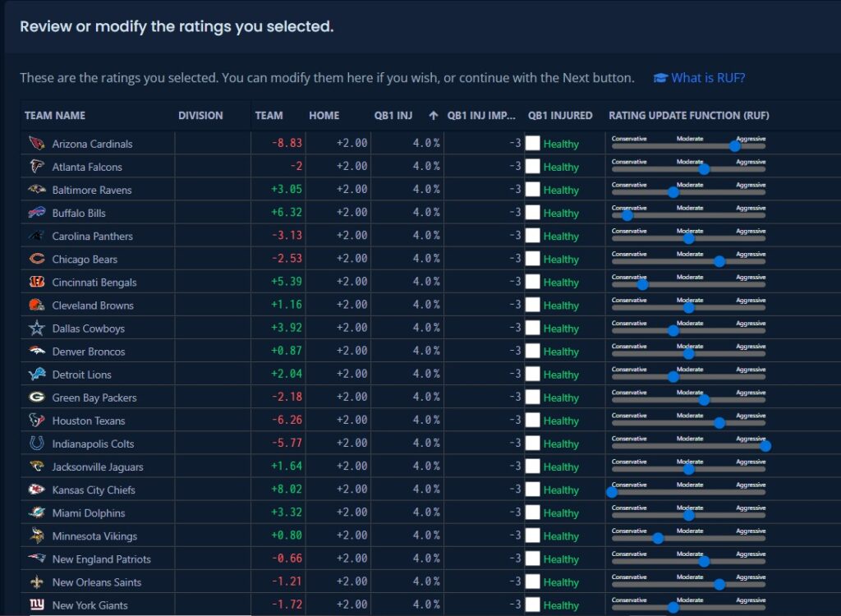Check QB1 injured box for Arizona Cardinals
Viewport: 841px width, 616px height.
532,143
